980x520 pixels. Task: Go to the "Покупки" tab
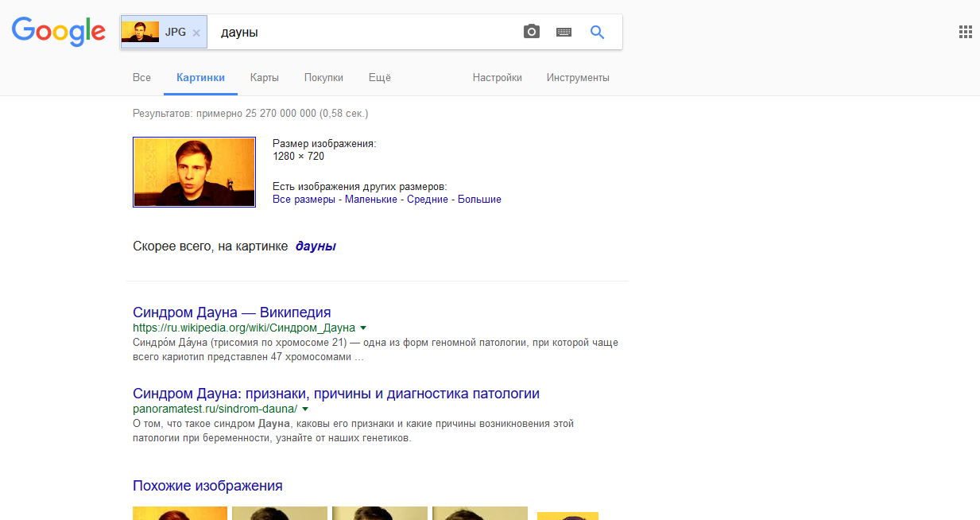[323, 78]
